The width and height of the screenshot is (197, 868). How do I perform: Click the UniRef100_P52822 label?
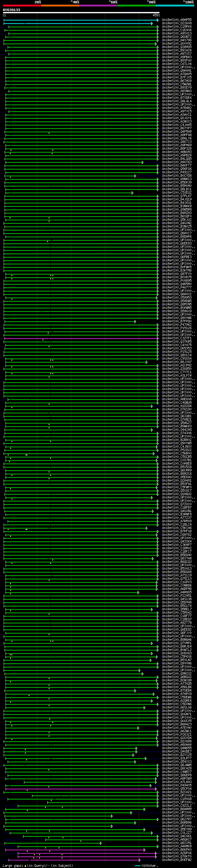[176, 450]
